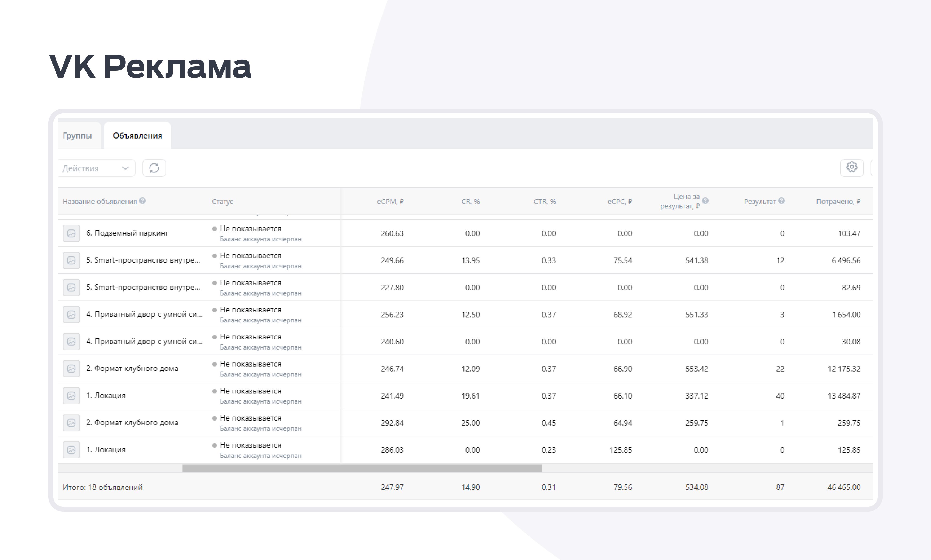The width and height of the screenshot is (931, 560).
Task: Switch to the Группы tab
Action: pos(77,136)
